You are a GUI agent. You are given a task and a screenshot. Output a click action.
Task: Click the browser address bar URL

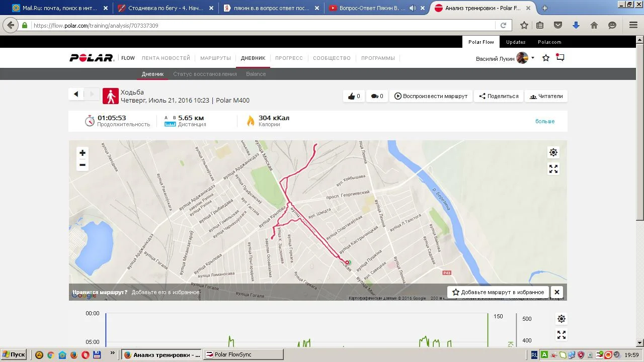coord(252,25)
